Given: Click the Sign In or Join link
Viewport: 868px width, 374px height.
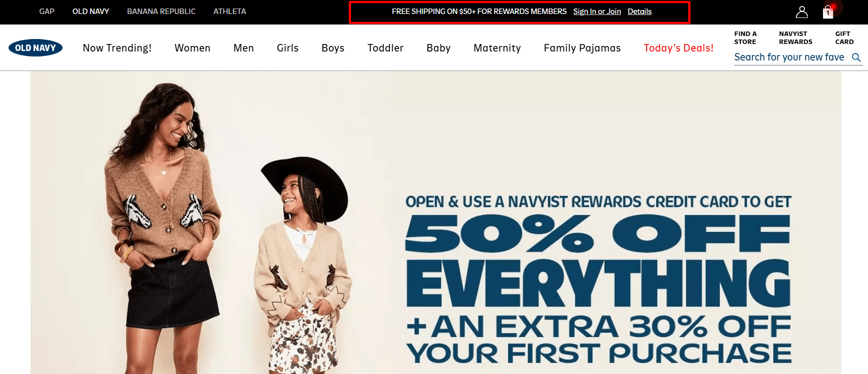Looking at the screenshot, I should pos(597,11).
